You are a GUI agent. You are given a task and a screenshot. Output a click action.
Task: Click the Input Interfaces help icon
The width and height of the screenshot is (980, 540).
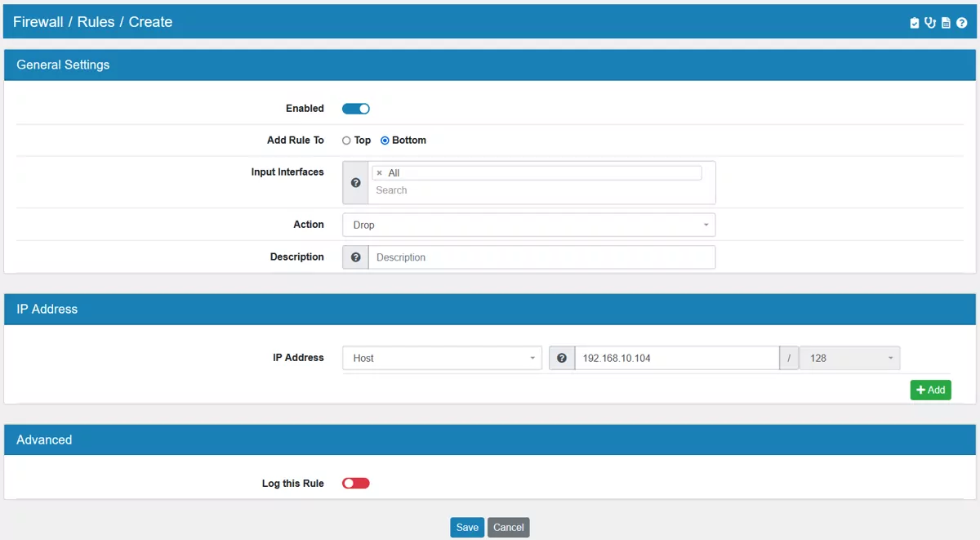355,183
